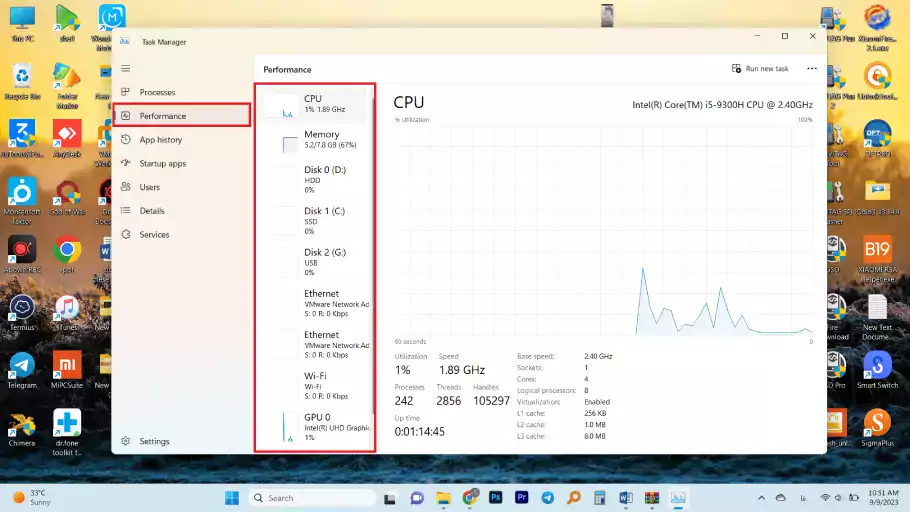The image size is (910, 512).
Task: Open Google Chrome from the taskbar
Action: [470, 497]
